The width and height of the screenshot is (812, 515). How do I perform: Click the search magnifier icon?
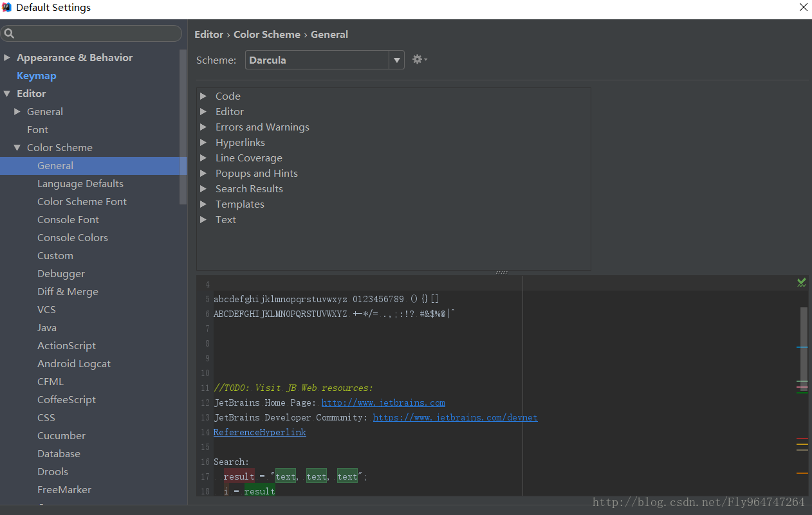9,33
